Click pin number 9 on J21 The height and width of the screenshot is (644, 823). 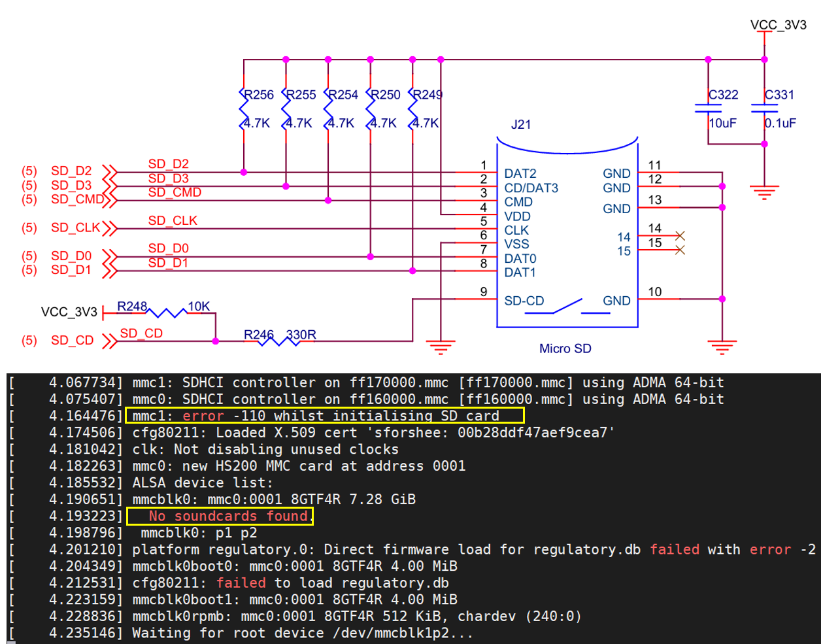pyautogui.click(x=484, y=292)
